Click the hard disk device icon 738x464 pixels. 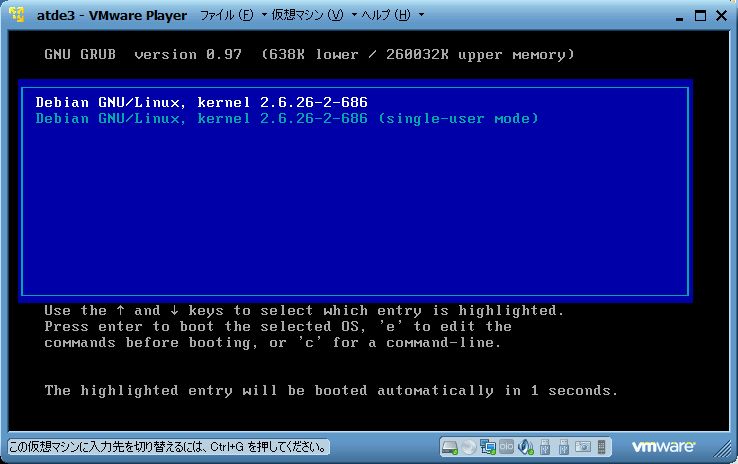449,447
